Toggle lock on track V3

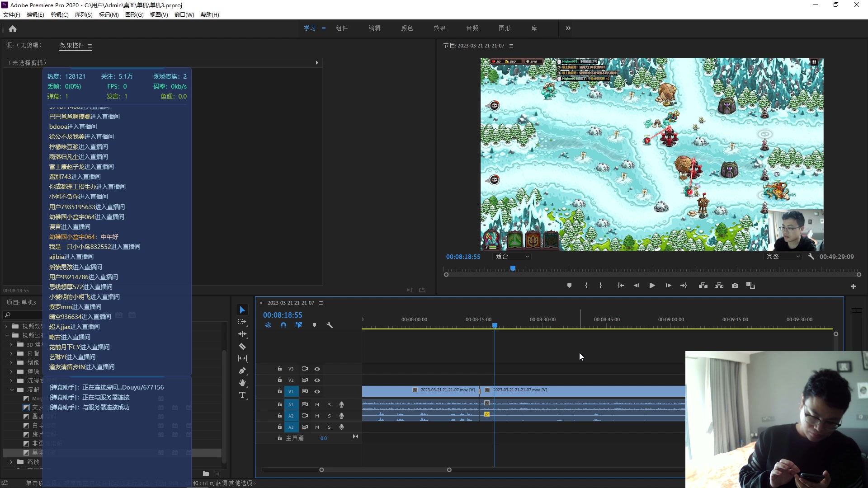(x=280, y=369)
